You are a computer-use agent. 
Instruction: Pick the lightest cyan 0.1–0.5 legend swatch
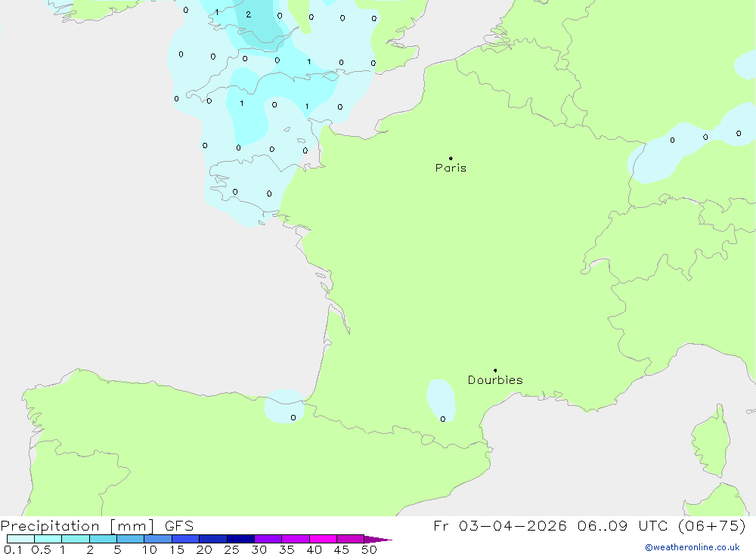(20, 539)
